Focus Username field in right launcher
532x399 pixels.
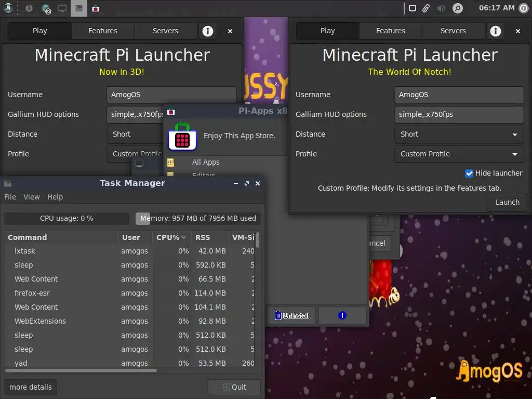459,95
